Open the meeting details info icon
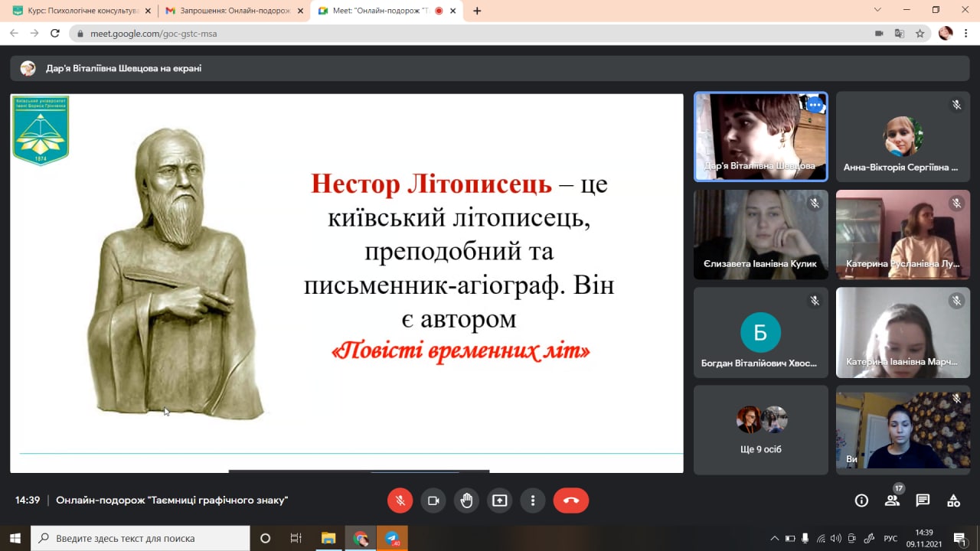The width and height of the screenshot is (980, 551). (861, 500)
